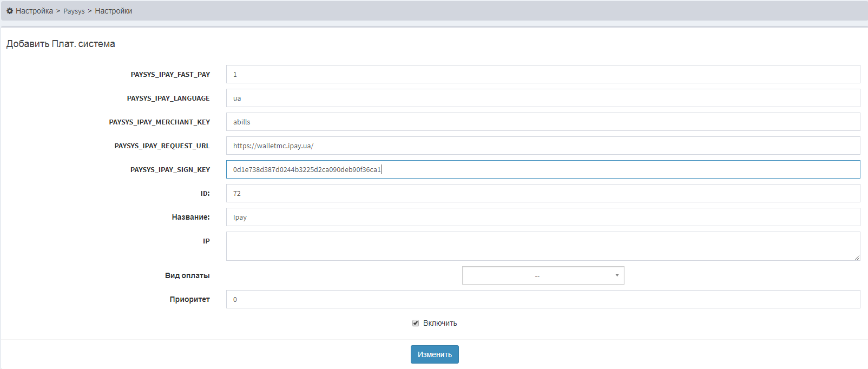
Task: Select the Добавить Плат. система heading
Action: (x=61, y=44)
